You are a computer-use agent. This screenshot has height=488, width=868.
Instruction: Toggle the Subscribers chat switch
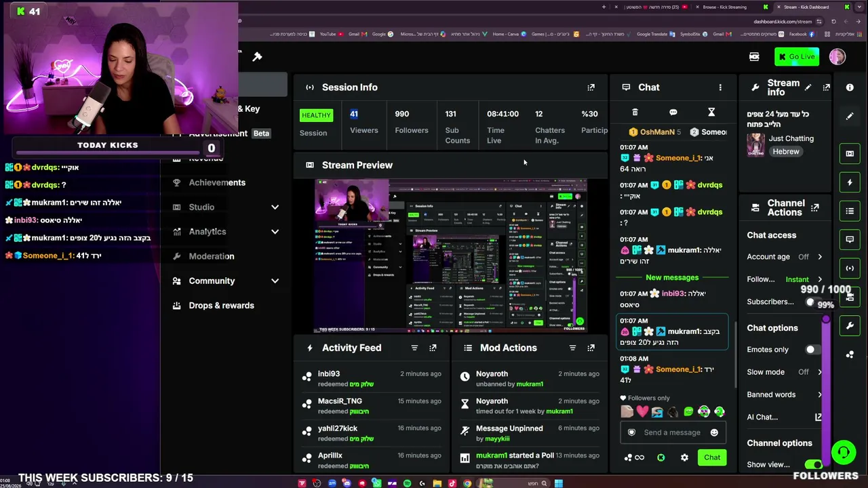click(x=812, y=302)
